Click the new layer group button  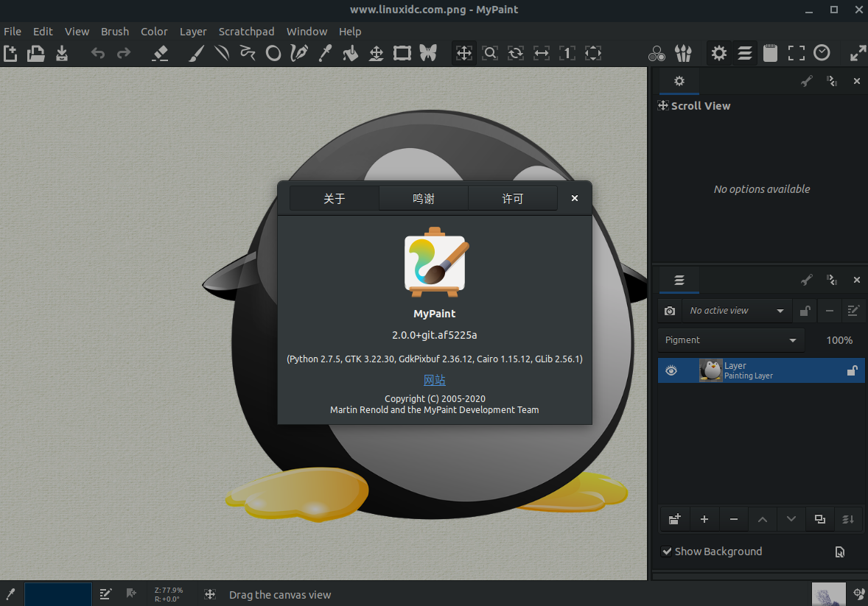(674, 519)
